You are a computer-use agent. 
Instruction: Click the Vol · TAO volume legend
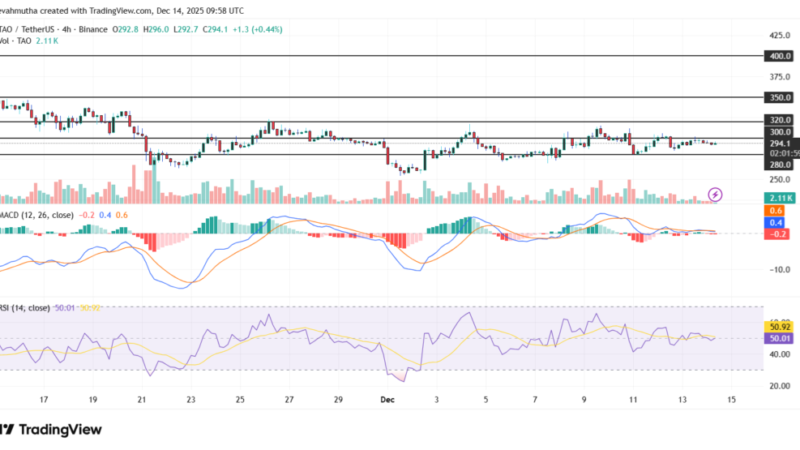16,41
